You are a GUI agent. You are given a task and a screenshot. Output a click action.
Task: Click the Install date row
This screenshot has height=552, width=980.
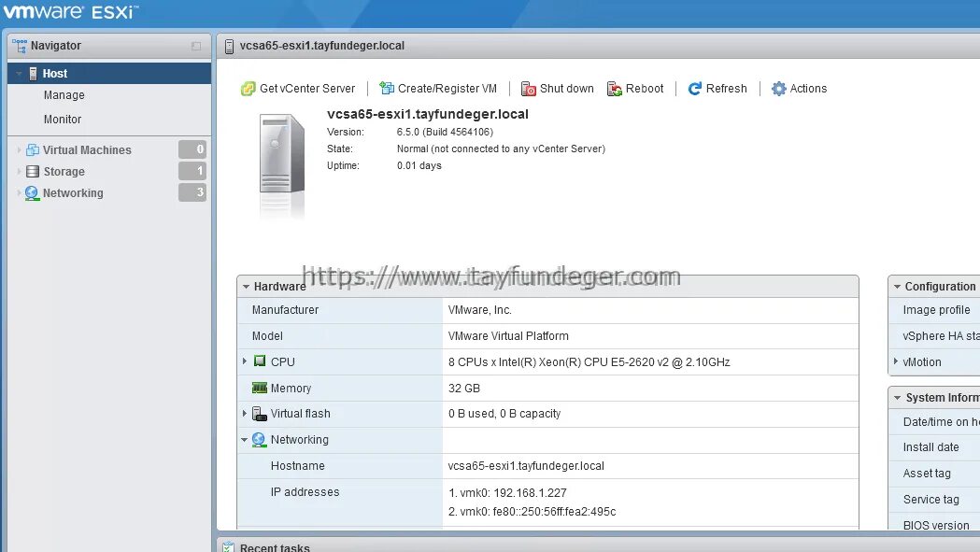pos(934,447)
